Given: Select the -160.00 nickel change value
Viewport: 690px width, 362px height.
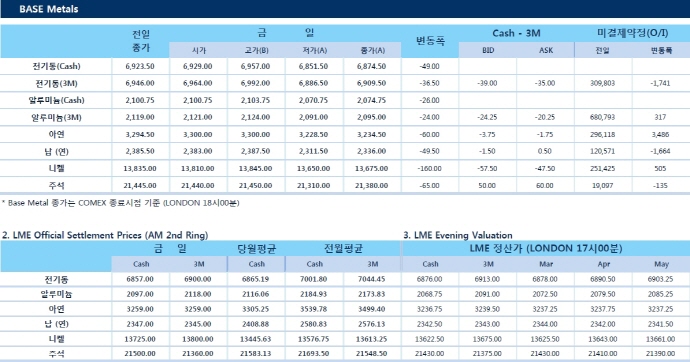Looking at the screenshot, I should tap(430, 168).
